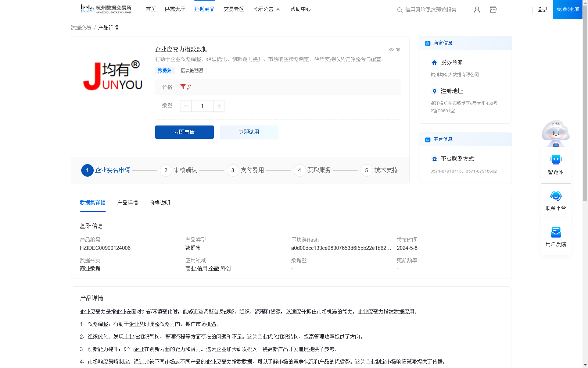
Task: Click the platform phone numbers text
Action: pos(463,171)
